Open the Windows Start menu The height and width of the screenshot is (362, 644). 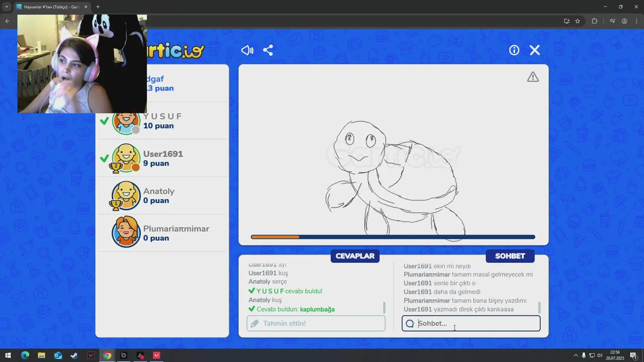click(x=8, y=355)
